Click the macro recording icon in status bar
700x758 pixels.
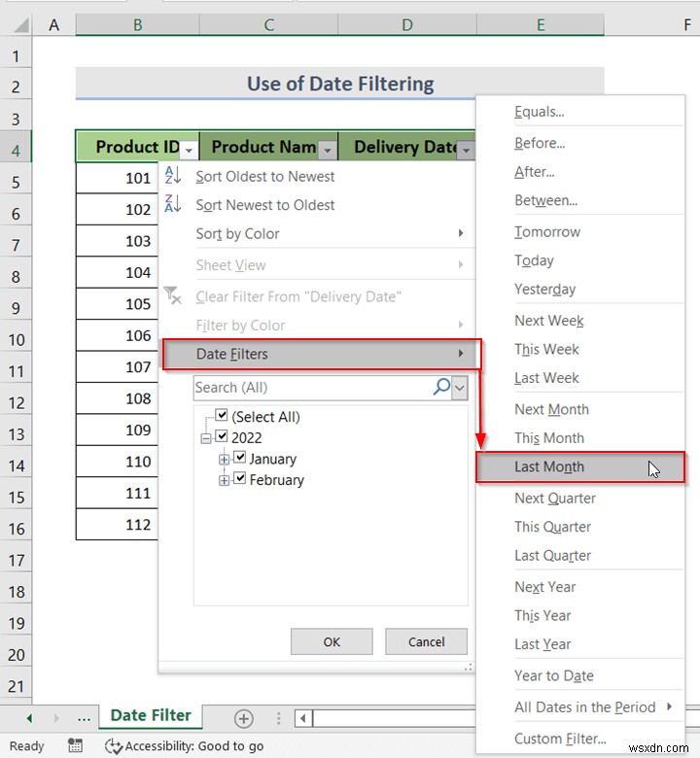pyautogui.click(x=75, y=745)
